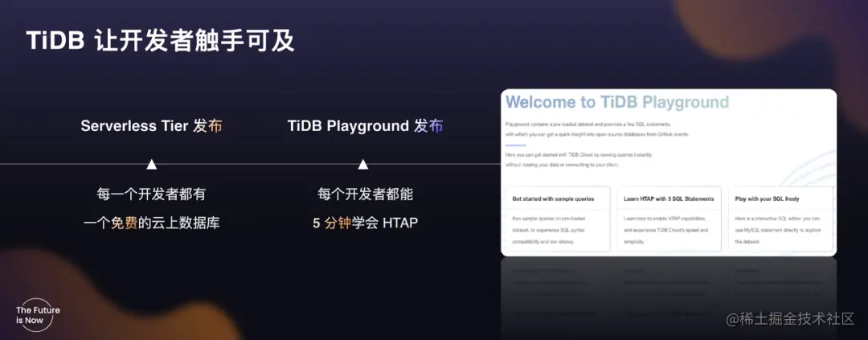
Task: Click the "The Future is Now" circular logo
Action: point(37,314)
